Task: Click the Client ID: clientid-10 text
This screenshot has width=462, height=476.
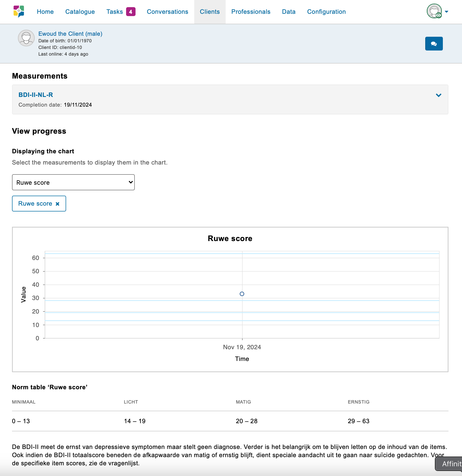Action: [60, 47]
